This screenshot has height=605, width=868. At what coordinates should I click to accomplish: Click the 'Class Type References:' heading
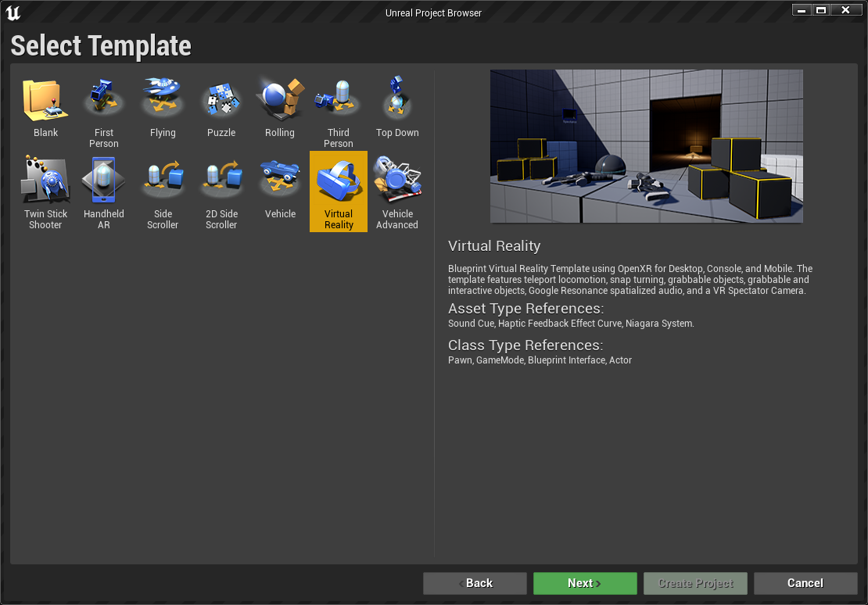coord(525,345)
